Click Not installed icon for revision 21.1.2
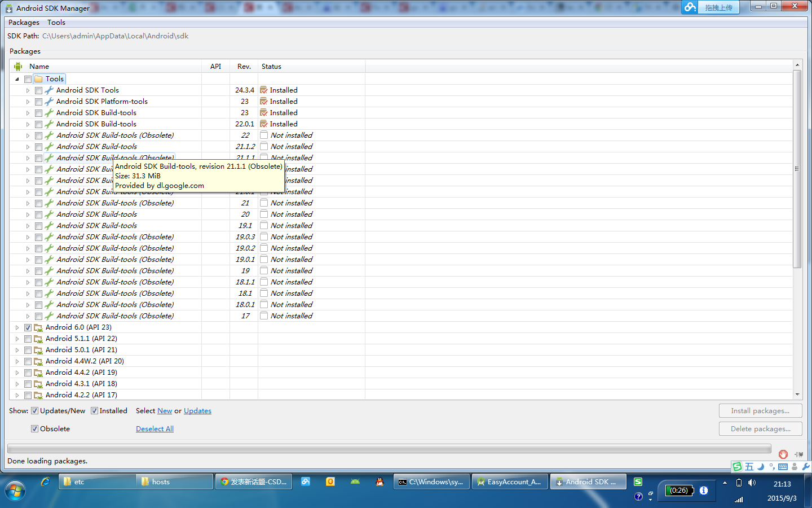The width and height of the screenshot is (812, 508). click(x=263, y=147)
